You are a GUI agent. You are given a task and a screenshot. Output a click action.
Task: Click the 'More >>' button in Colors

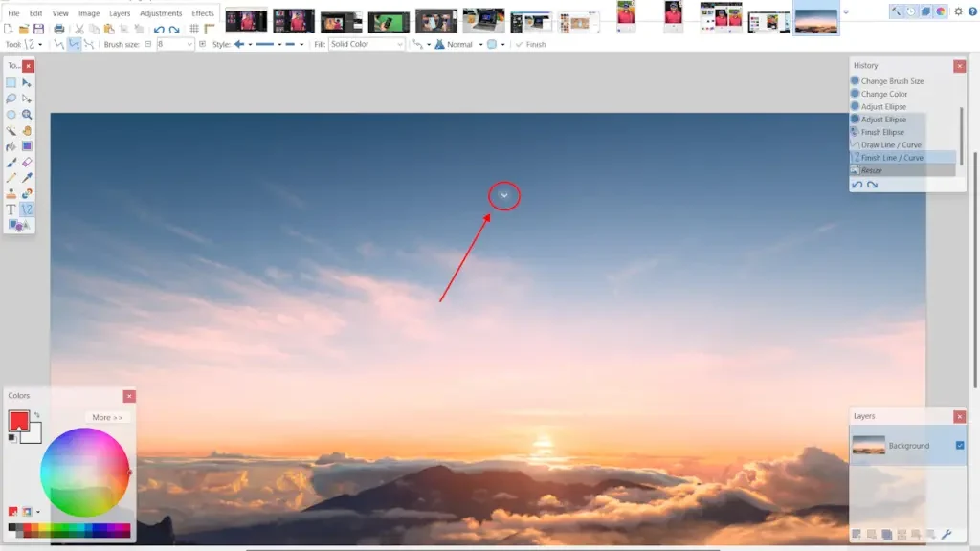click(x=105, y=417)
